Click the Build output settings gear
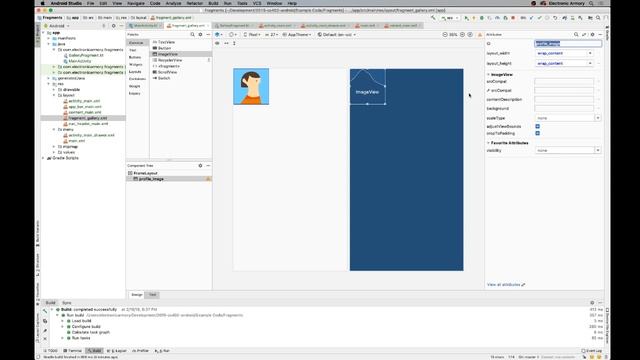 pyautogui.click(x=592, y=303)
